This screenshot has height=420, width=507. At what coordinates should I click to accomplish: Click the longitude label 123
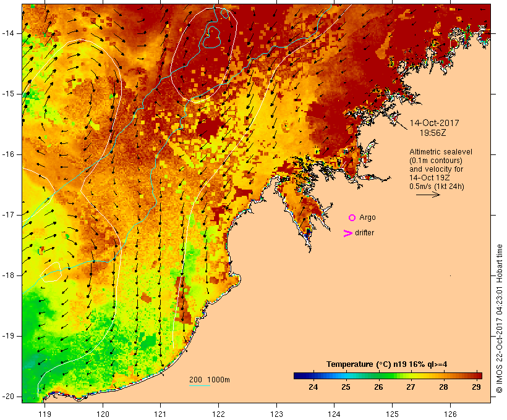point(276,414)
